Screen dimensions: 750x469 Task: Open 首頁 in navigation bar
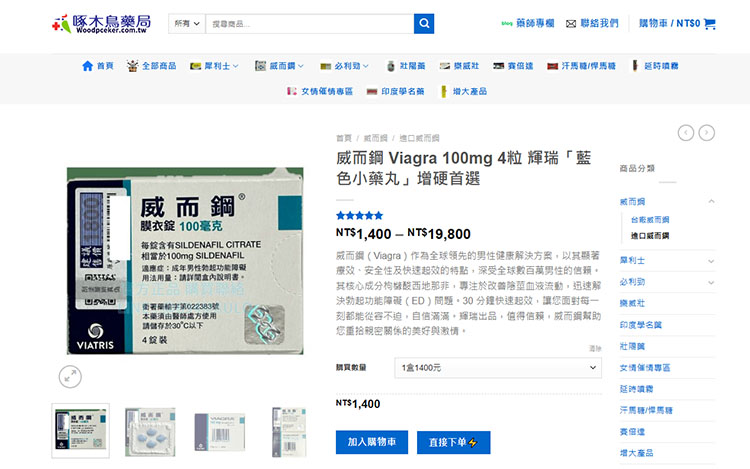click(x=105, y=66)
